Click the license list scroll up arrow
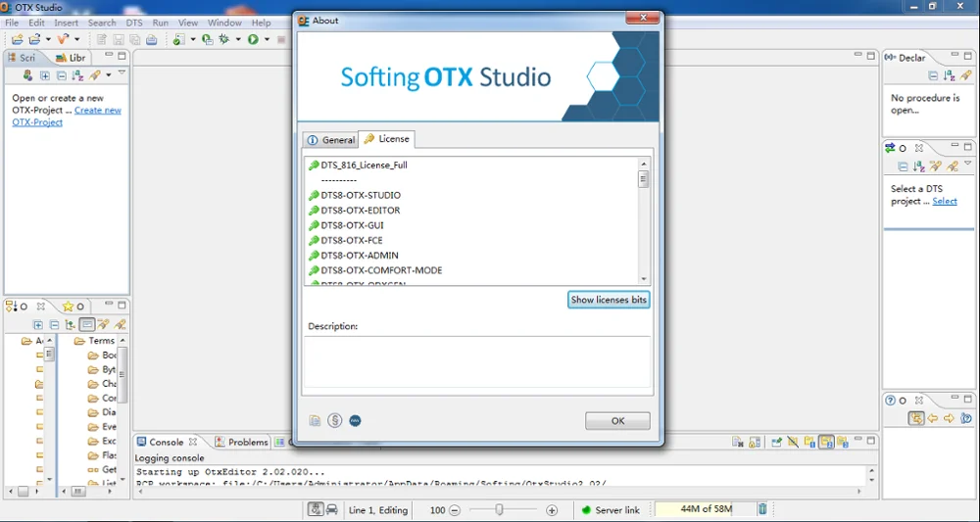Screen dimensions: 980x522 pyautogui.click(x=644, y=164)
